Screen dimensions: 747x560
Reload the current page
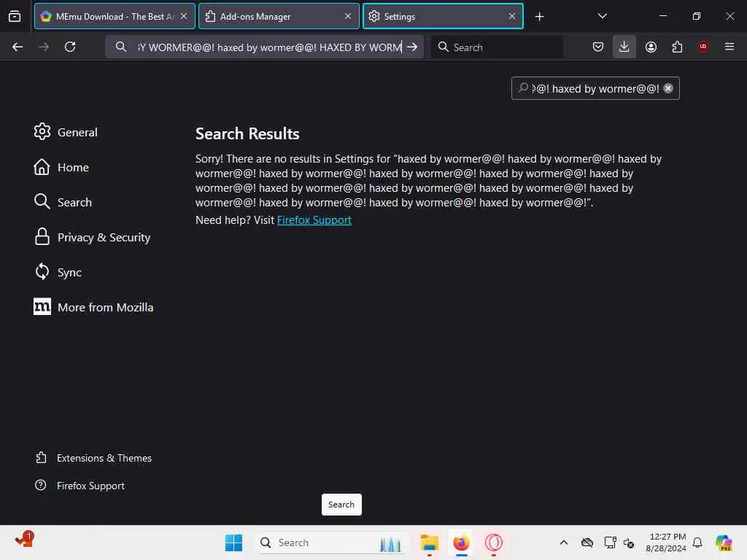70,47
